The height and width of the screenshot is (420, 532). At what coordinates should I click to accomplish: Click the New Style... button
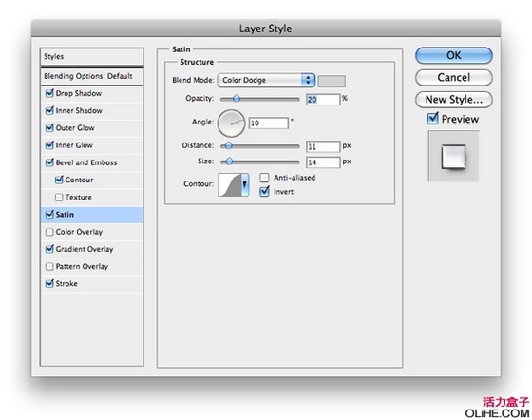(454, 100)
